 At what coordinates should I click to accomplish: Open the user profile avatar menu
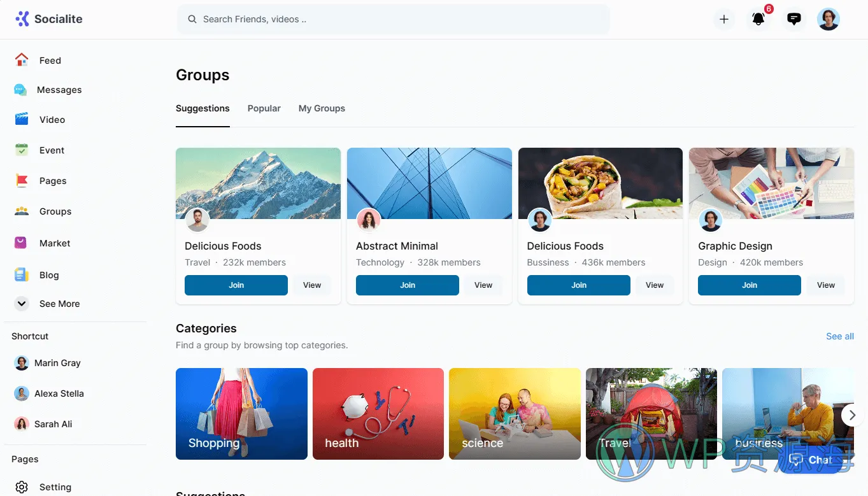coord(829,19)
